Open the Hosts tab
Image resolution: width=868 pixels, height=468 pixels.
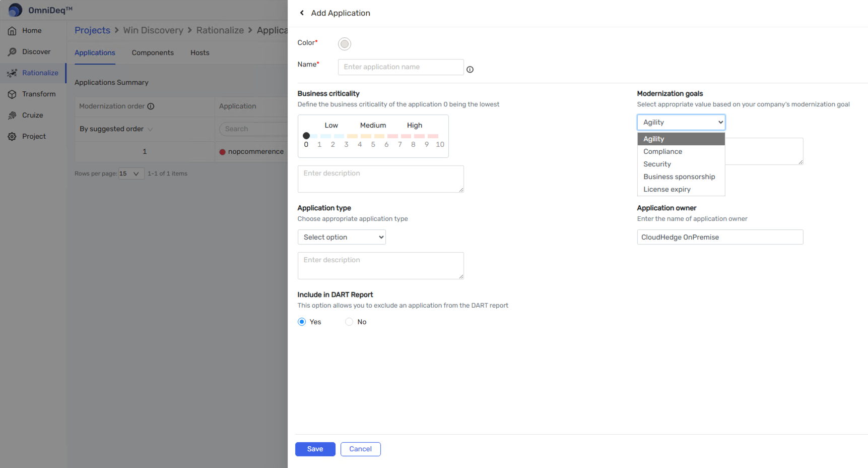click(199, 52)
